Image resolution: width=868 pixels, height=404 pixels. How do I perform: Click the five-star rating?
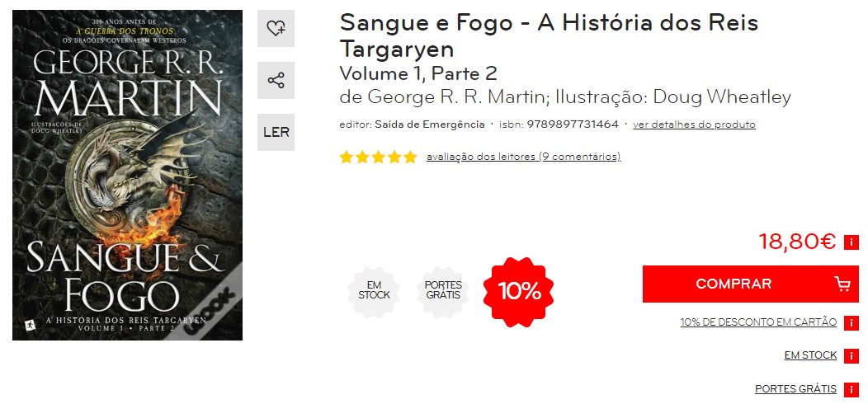(378, 157)
